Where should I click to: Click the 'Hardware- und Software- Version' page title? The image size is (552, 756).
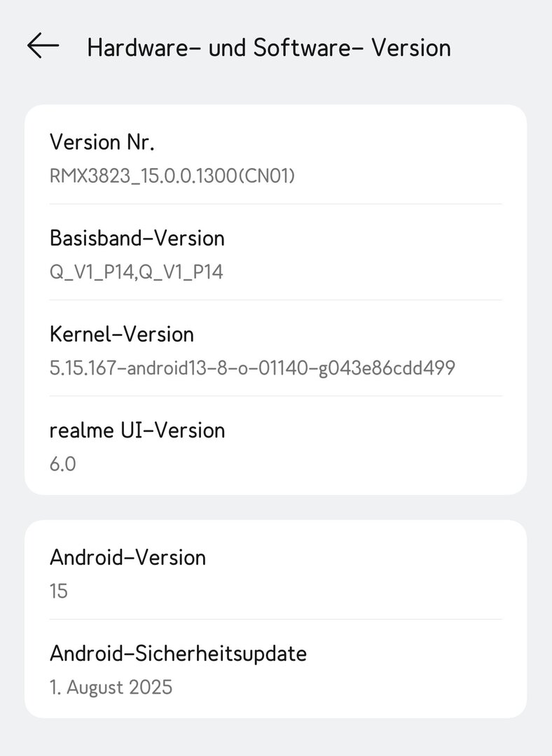(x=269, y=48)
